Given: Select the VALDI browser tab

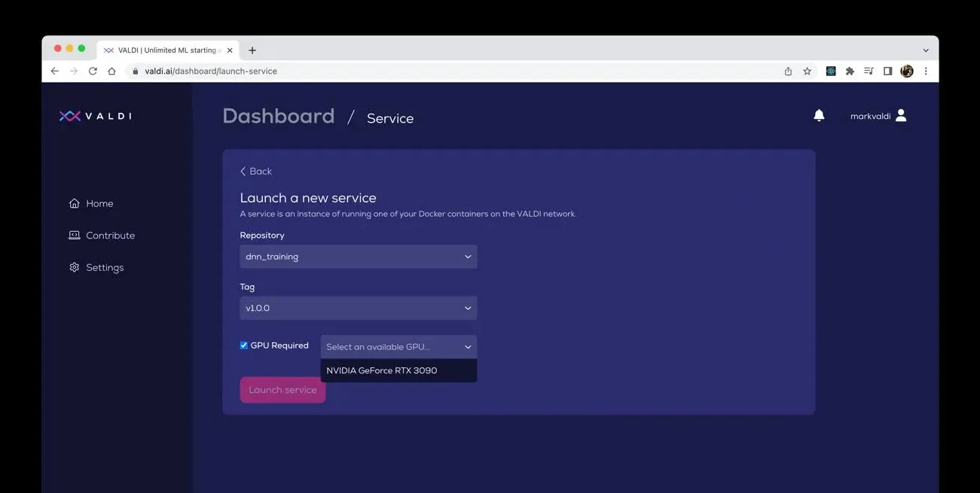Looking at the screenshot, I should click(169, 50).
